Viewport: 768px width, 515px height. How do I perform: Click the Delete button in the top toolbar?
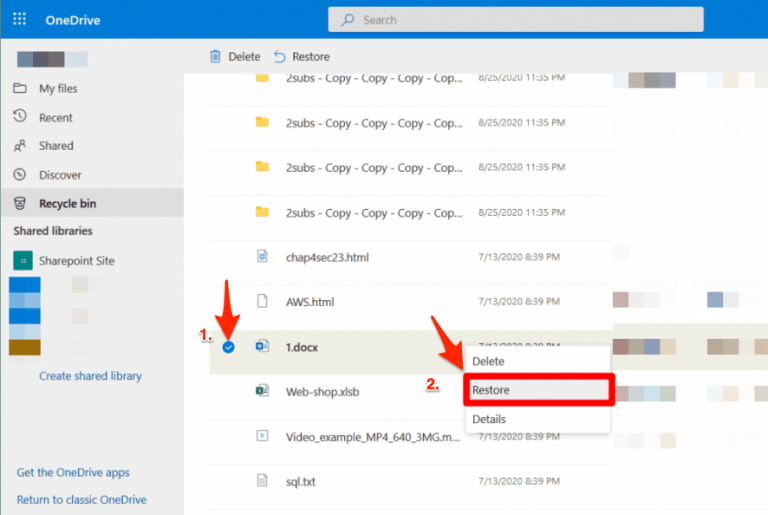pyautogui.click(x=235, y=56)
